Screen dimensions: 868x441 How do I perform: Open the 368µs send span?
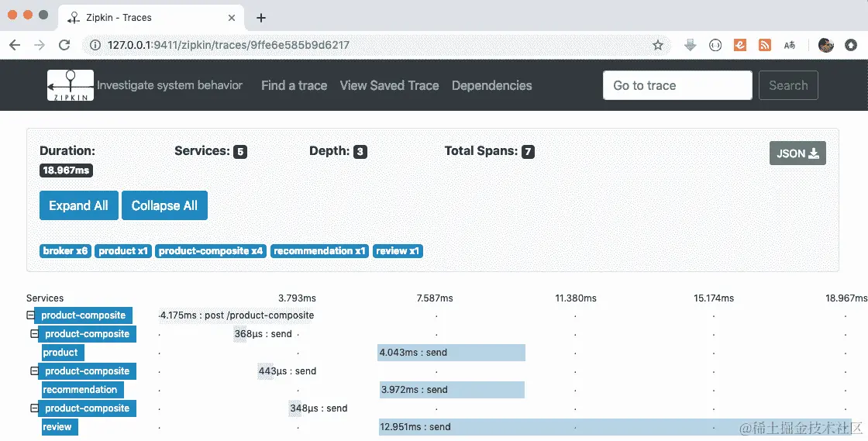pos(263,333)
